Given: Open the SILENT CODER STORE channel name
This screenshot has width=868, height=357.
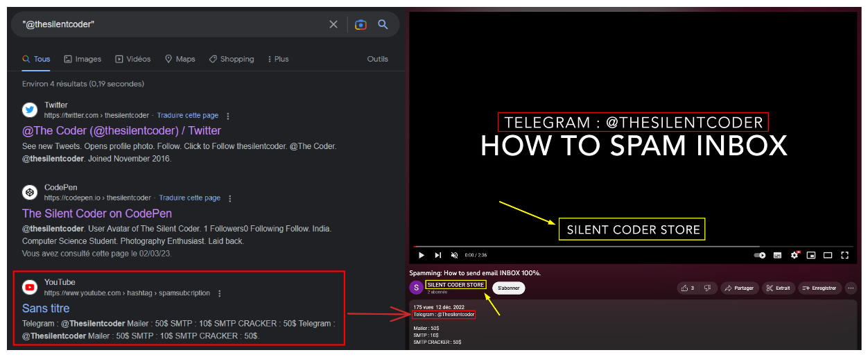Looking at the screenshot, I should click(455, 285).
